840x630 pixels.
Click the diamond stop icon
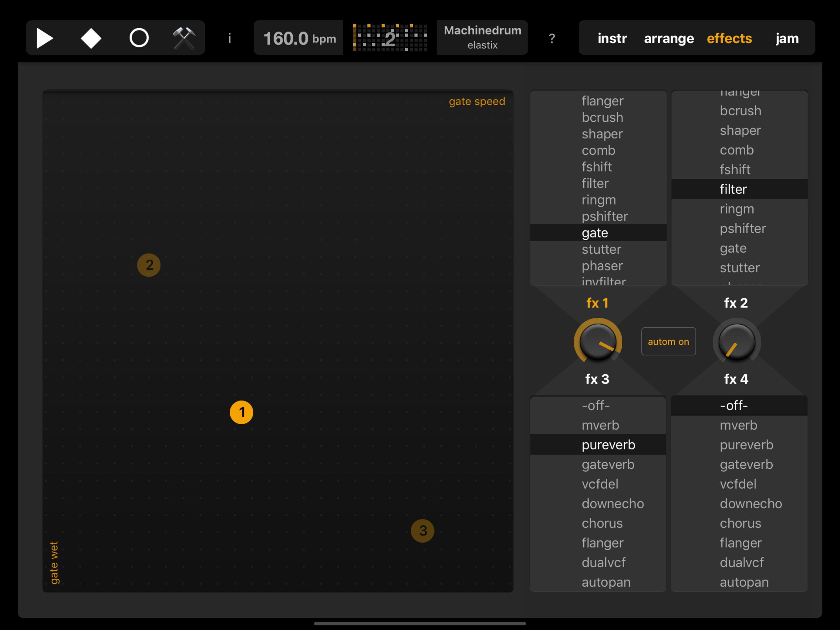tap(91, 38)
